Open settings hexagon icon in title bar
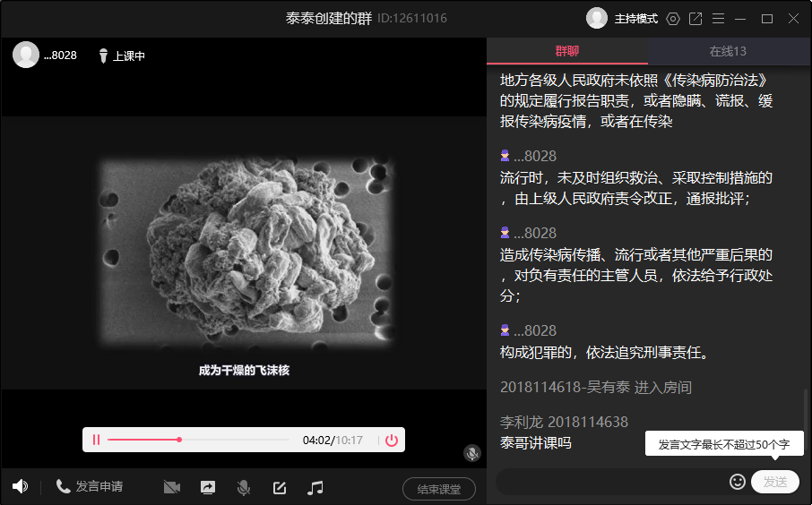This screenshot has height=505, width=812. pos(673,19)
